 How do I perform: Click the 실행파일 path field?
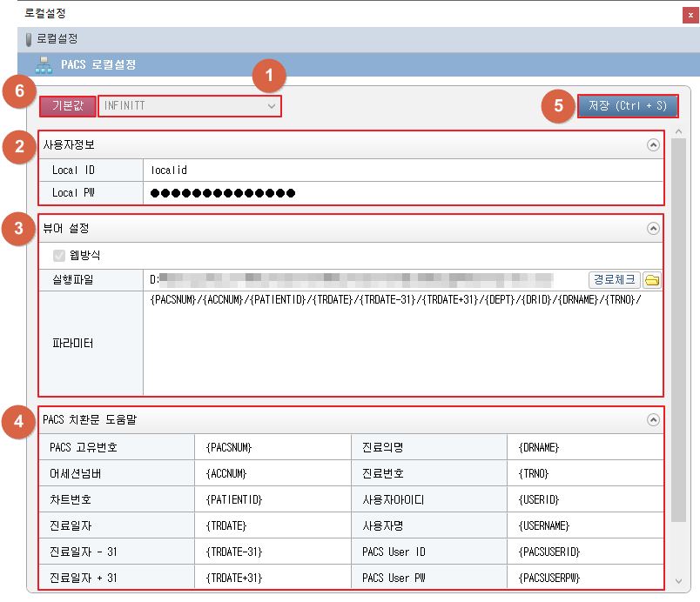[366, 280]
